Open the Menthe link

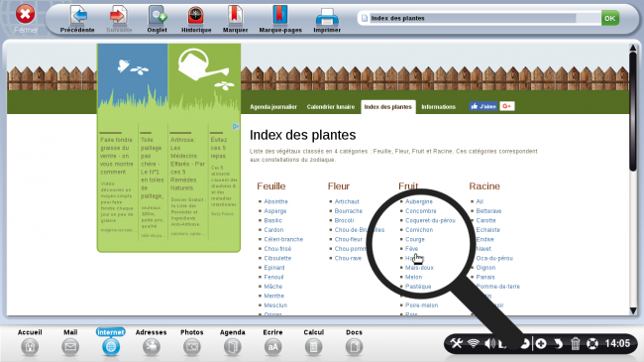[x=273, y=297]
